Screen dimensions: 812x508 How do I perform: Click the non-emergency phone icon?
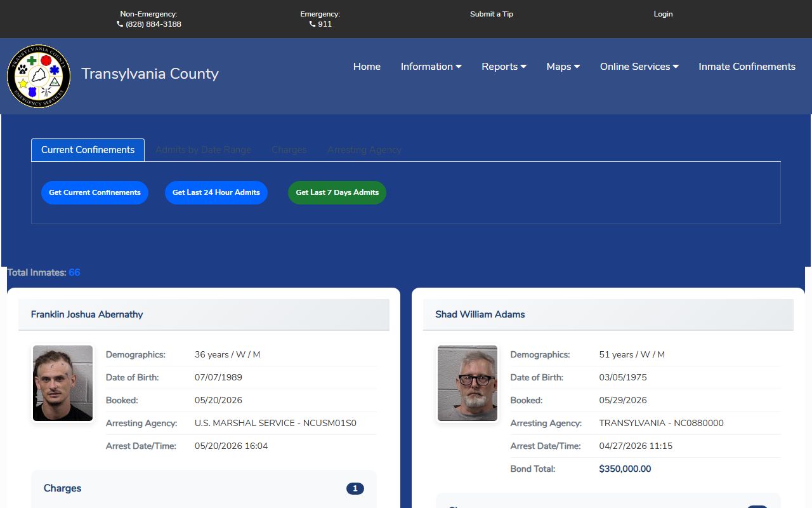pos(120,24)
